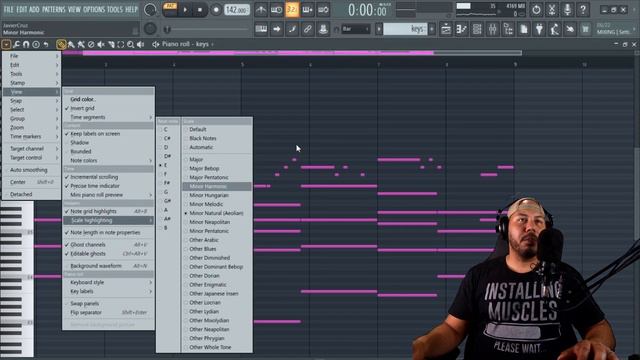Toggle wait for input to start playing
Screen dimensions: 640x360
tap(276, 9)
